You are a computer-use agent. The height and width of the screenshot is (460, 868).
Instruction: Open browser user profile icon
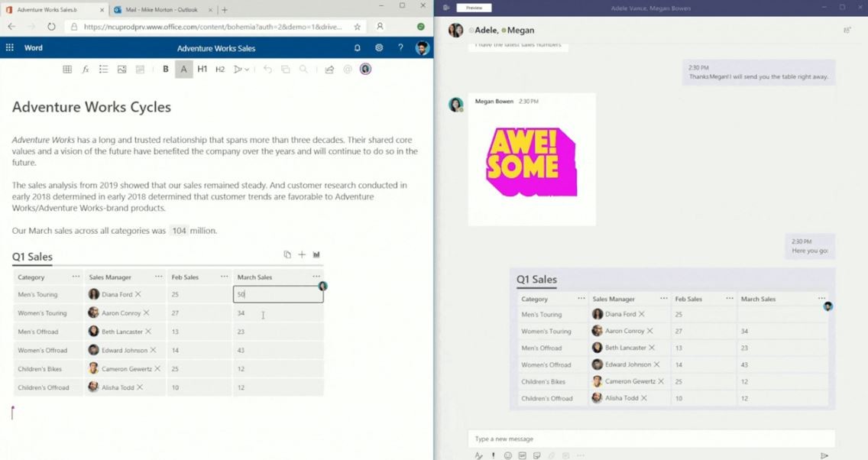tap(380, 27)
